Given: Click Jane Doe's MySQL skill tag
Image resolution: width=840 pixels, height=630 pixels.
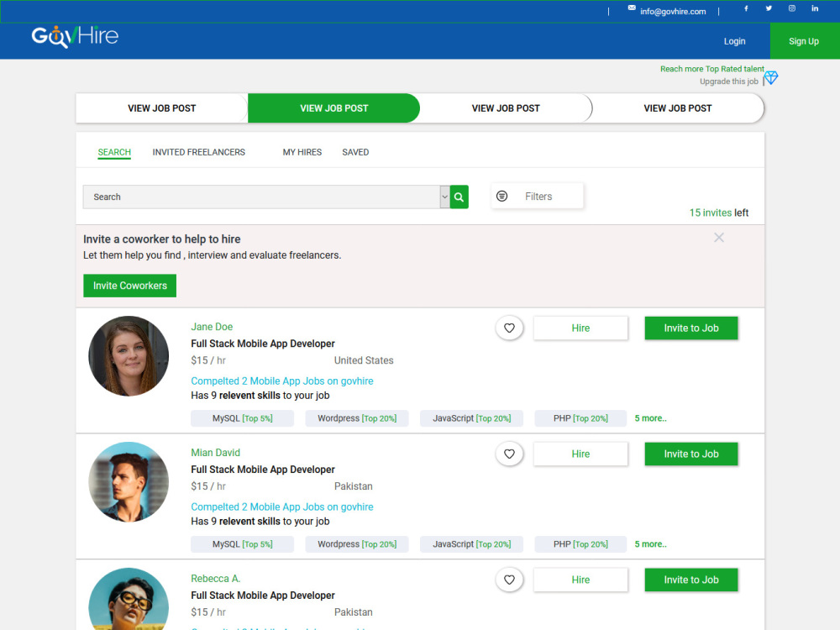Looking at the screenshot, I should click(242, 418).
